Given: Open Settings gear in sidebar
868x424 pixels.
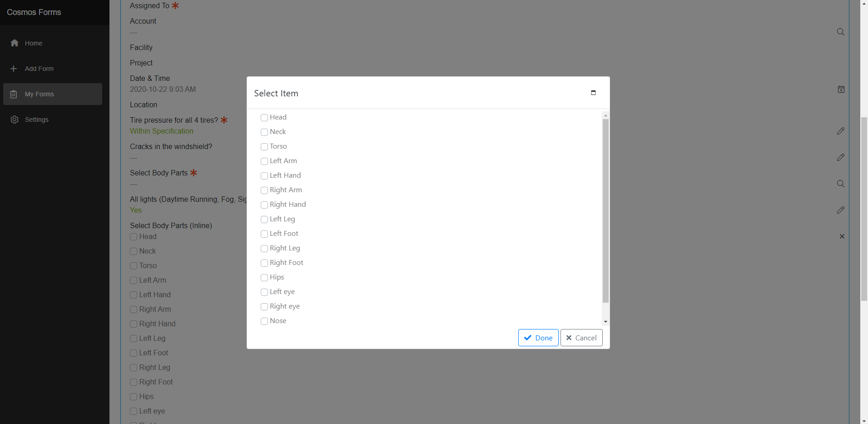Looking at the screenshot, I should pyautogui.click(x=15, y=120).
